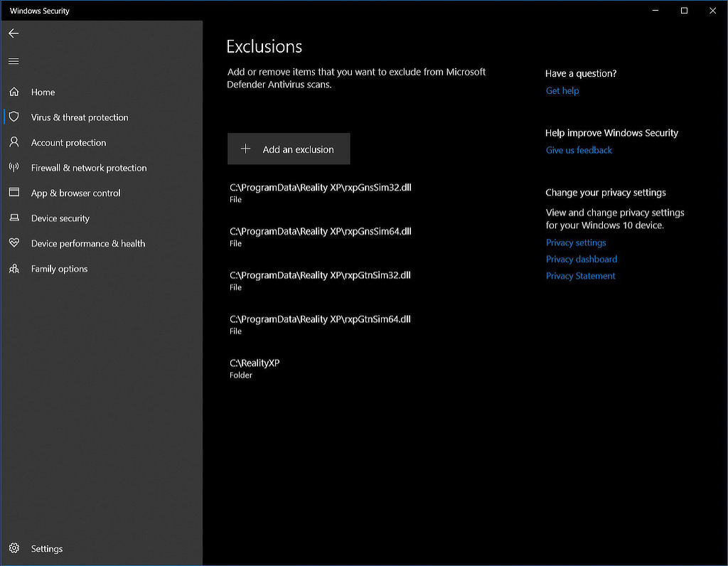Open Account protection section
This screenshot has height=566, width=728.
tap(68, 142)
